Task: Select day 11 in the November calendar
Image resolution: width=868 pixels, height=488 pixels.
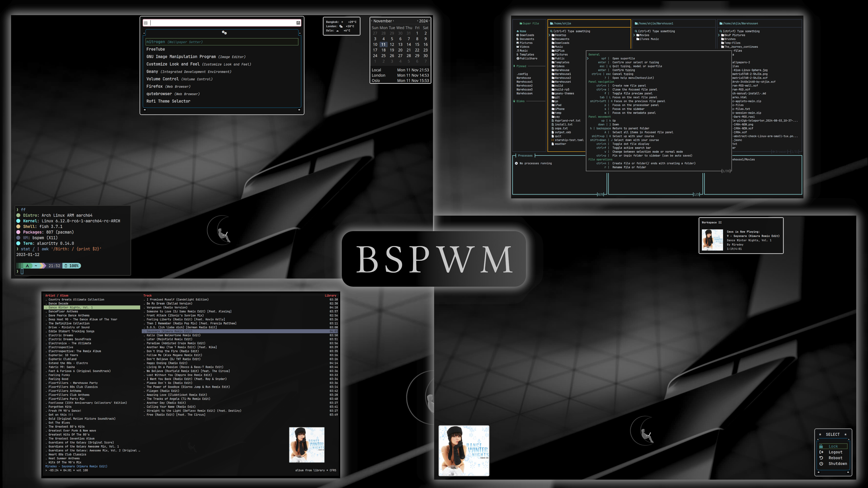Action: tap(384, 45)
